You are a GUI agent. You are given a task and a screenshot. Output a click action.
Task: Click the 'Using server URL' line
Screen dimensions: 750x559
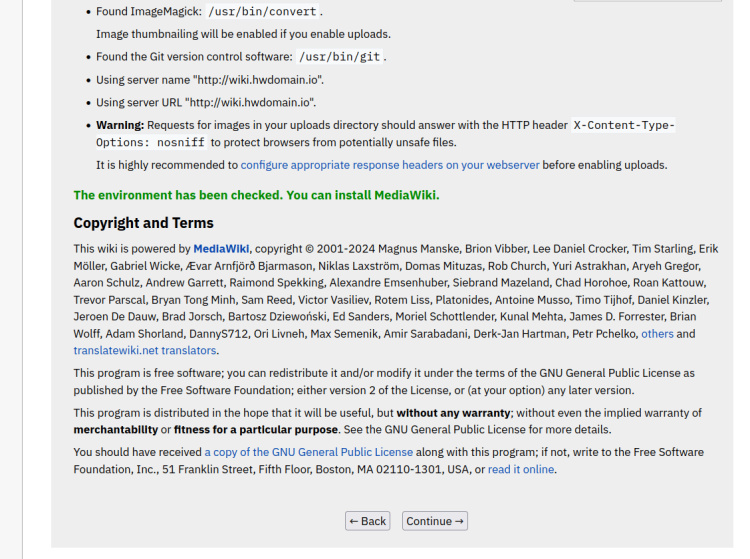206,102
